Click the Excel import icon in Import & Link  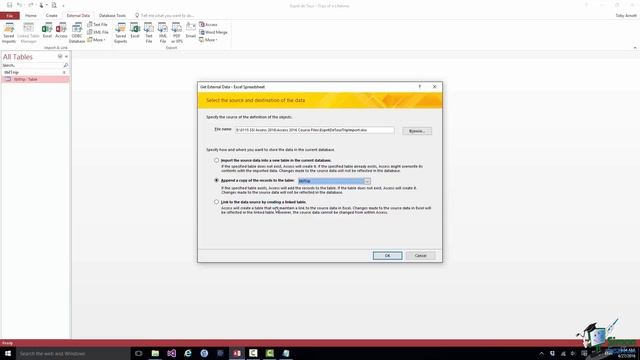click(x=47, y=31)
